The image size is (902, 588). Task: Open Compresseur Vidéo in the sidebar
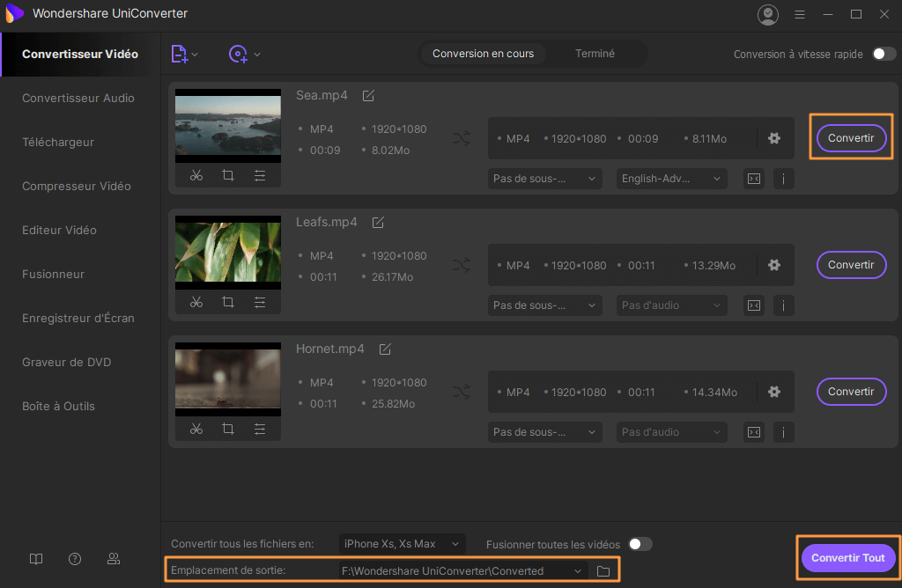point(77,186)
